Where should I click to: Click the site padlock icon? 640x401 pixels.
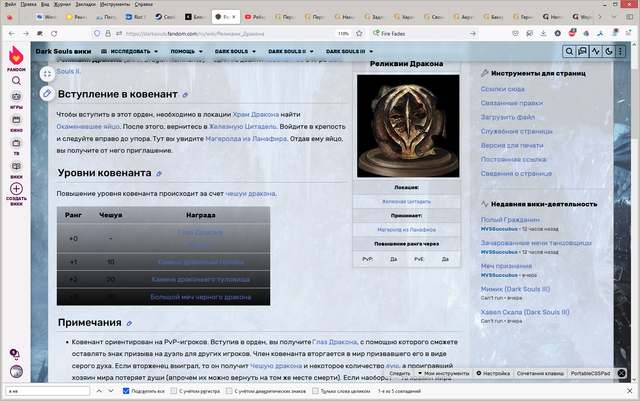pyautogui.click(x=108, y=33)
